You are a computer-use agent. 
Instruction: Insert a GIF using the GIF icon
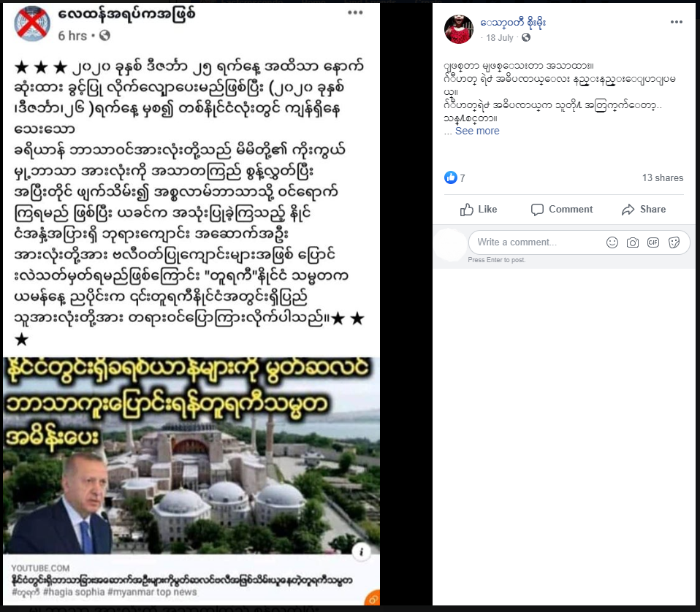[653, 242]
